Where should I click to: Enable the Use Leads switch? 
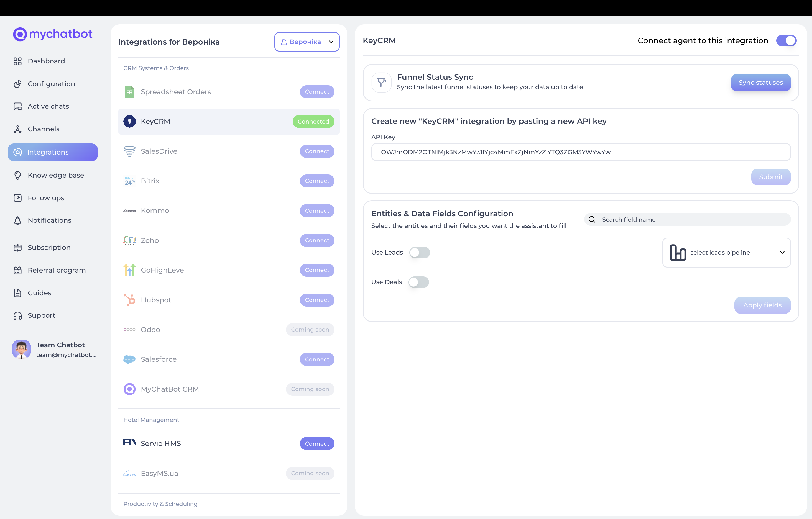420,252
